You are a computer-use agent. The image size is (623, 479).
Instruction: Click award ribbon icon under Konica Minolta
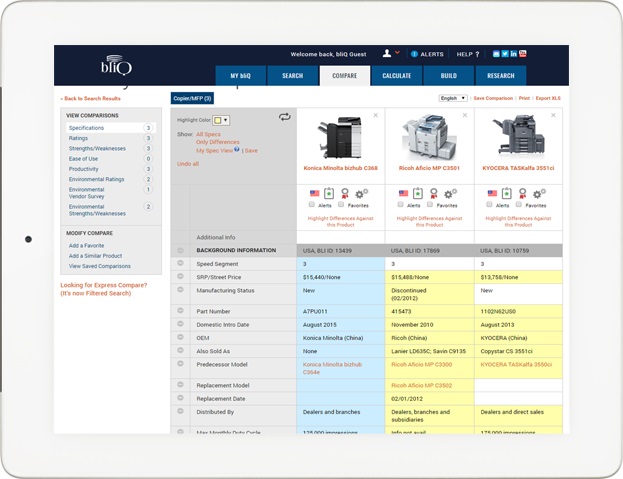344,193
